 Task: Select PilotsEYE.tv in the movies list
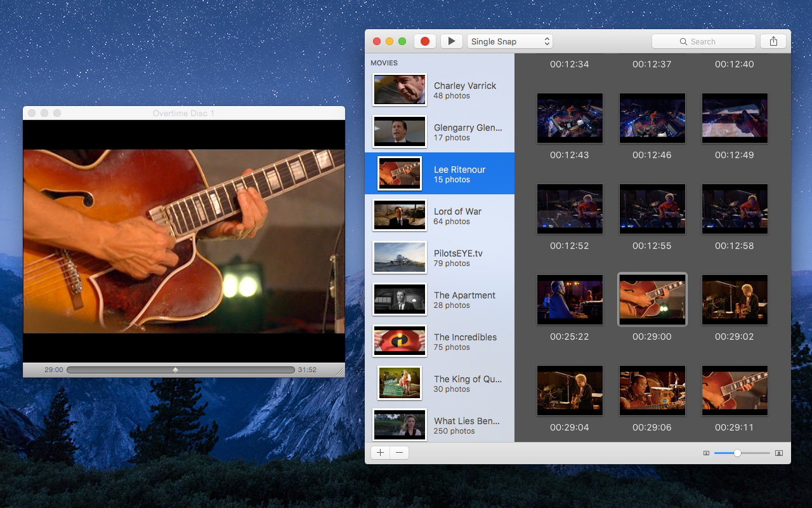point(440,258)
